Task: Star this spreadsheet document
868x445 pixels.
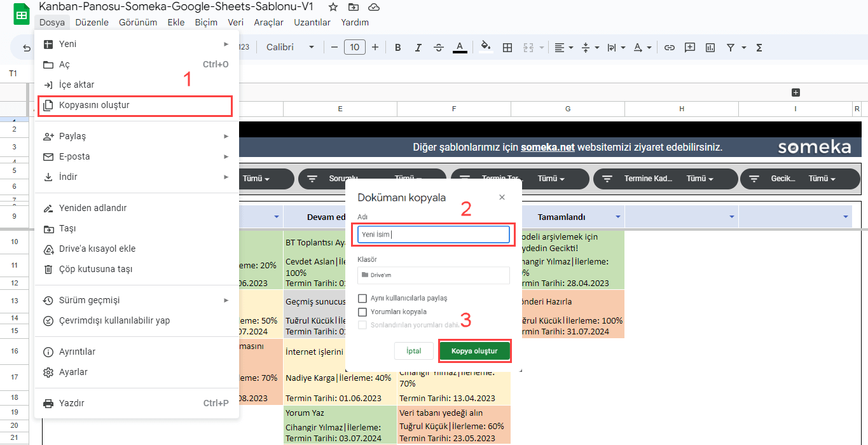Action: 333,7
